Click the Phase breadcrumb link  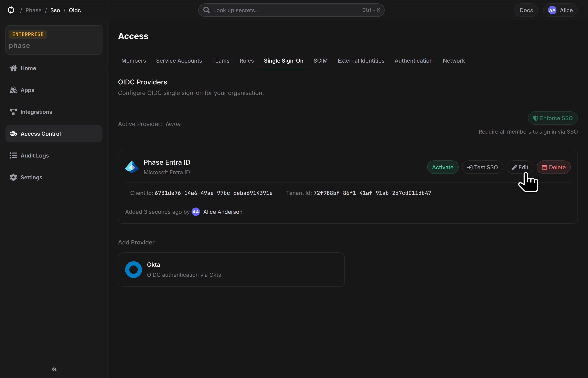pyautogui.click(x=33, y=10)
